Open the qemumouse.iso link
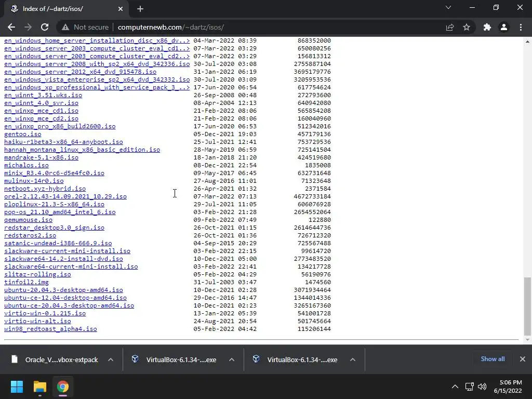Viewport: 532px width, 399px height. (28, 220)
